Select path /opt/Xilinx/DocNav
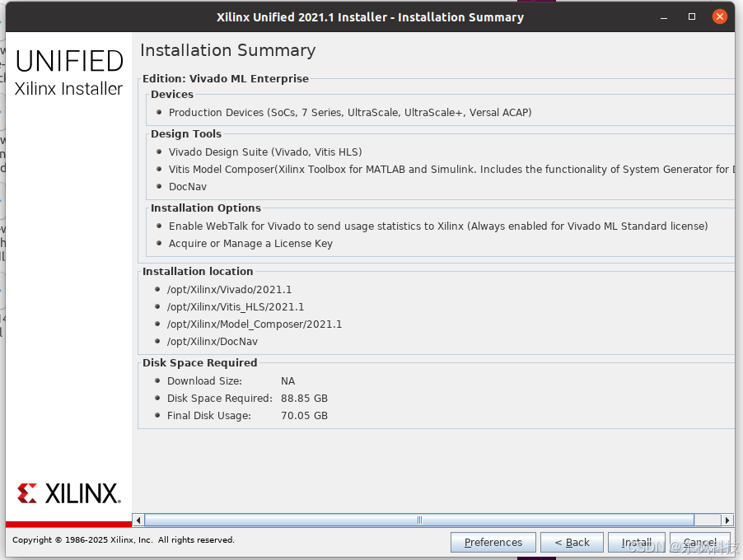Viewport: 743px width, 560px height. click(213, 342)
